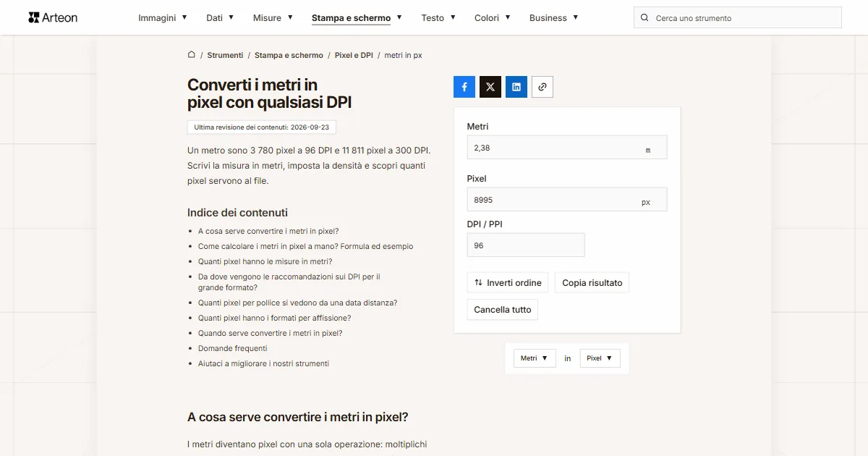Open the Business menu

click(554, 18)
